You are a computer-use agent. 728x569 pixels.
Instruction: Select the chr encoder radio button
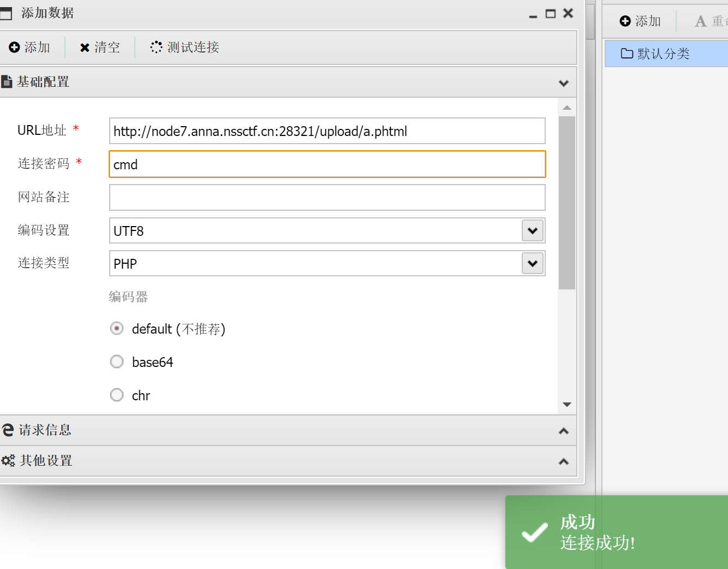click(x=117, y=395)
